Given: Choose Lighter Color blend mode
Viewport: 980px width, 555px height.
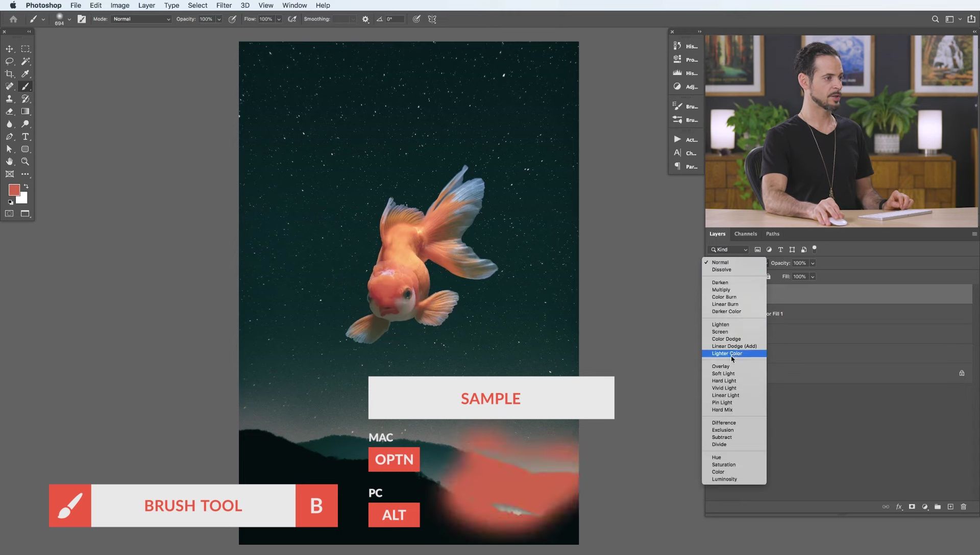Looking at the screenshot, I should [734, 354].
